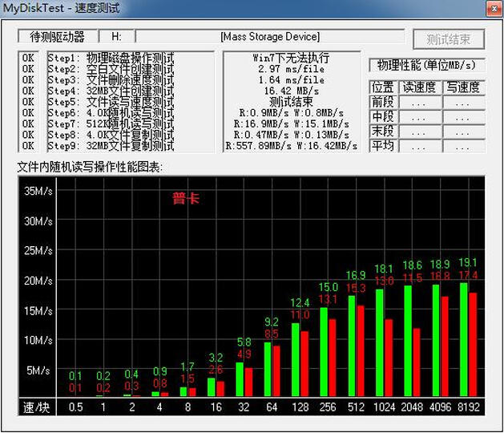504x433 pixels.
Task: Click the 12.4 read value label
Action: (x=300, y=303)
